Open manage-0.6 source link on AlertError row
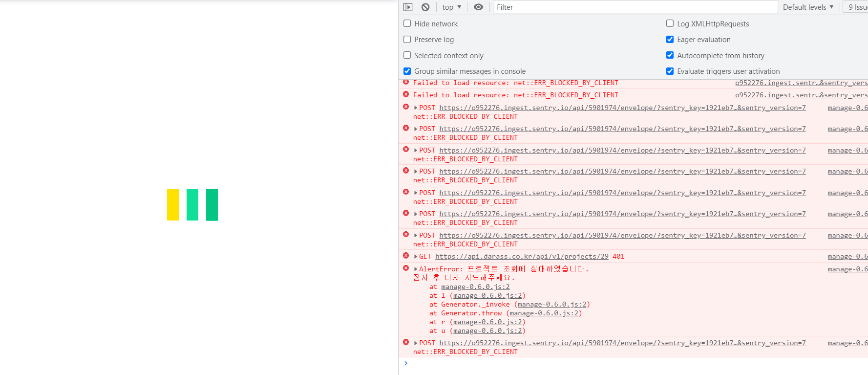This screenshot has width=868, height=375. tap(847, 269)
